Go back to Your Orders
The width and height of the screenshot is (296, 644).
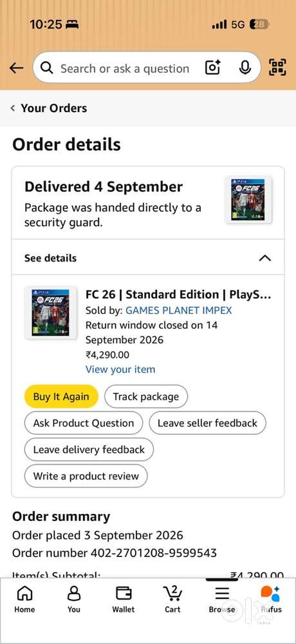point(48,108)
